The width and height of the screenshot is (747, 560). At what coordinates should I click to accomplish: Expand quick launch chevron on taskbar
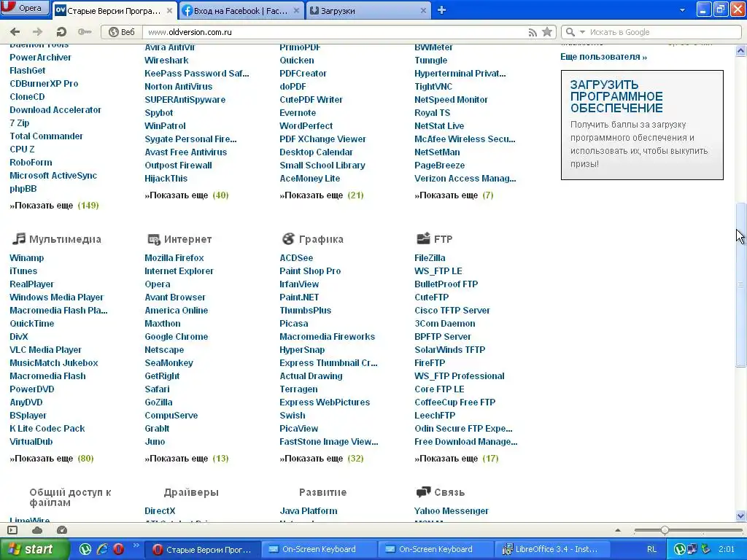point(136,545)
